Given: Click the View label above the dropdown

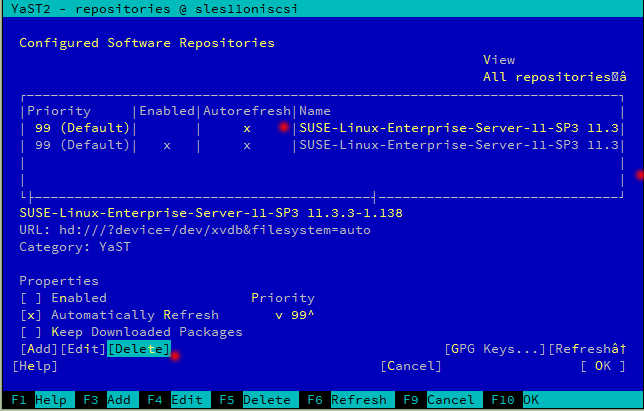Looking at the screenshot, I should pyautogui.click(x=499, y=60).
